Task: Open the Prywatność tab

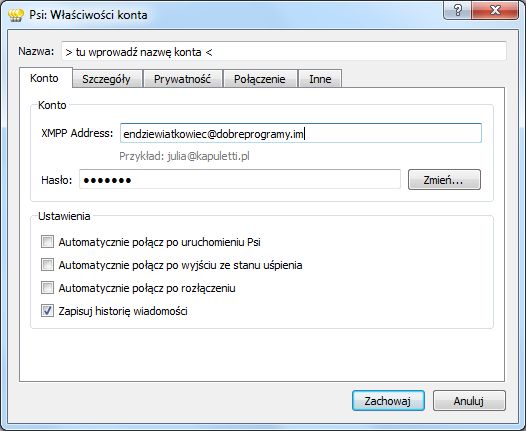Action: 182,79
